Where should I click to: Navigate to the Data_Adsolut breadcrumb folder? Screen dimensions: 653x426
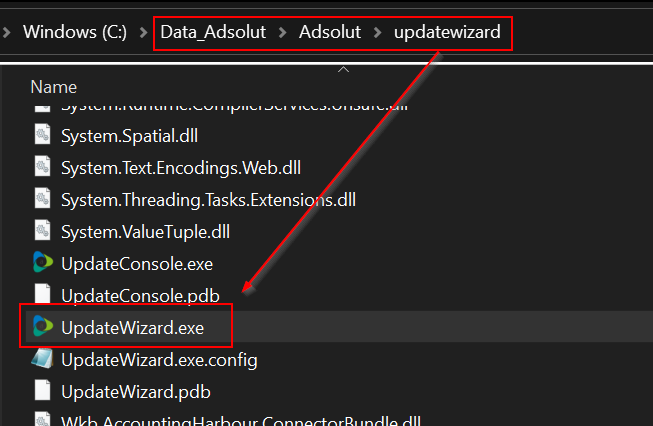pyautogui.click(x=213, y=32)
